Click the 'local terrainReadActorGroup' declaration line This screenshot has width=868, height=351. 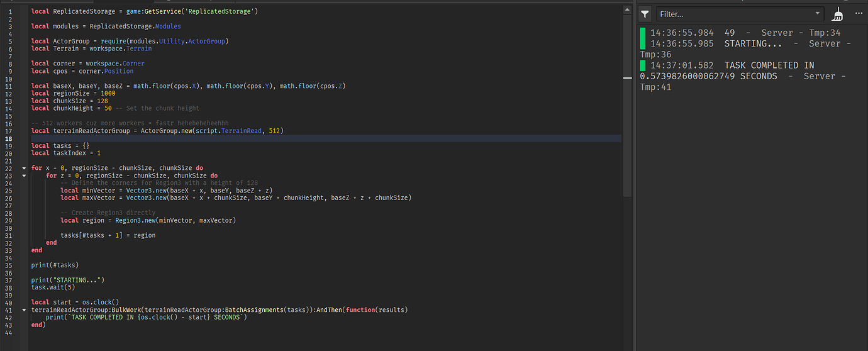click(157, 130)
